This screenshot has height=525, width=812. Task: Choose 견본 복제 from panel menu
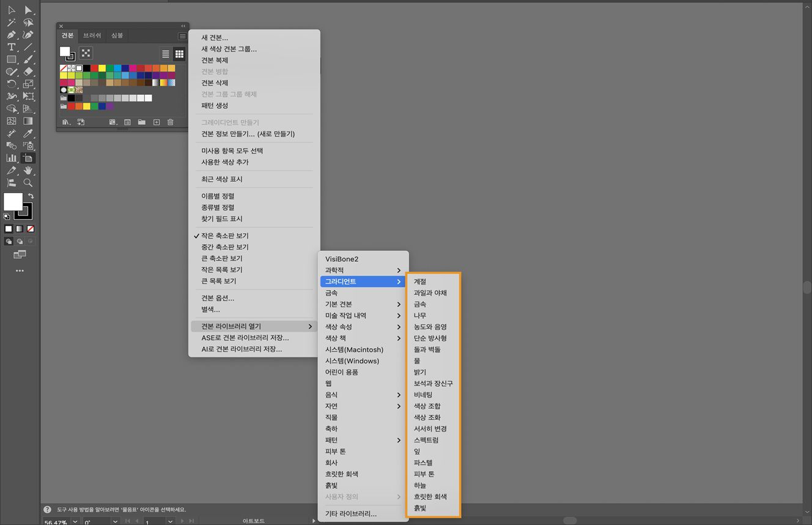click(254, 60)
